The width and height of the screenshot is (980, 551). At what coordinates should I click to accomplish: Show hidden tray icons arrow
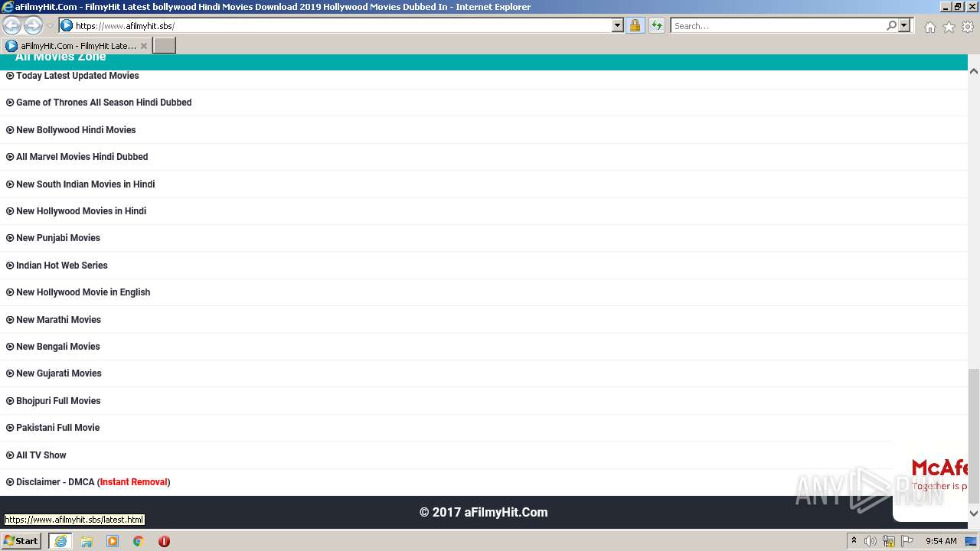854,541
